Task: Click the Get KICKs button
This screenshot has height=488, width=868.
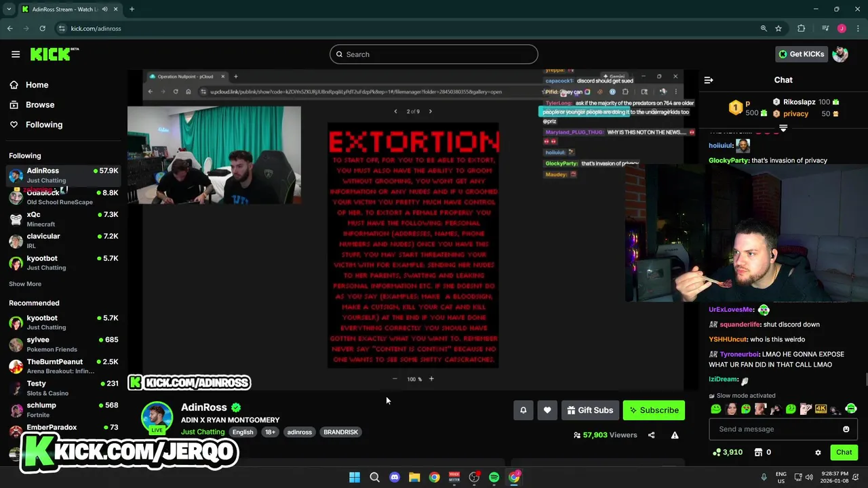Action: point(802,54)
